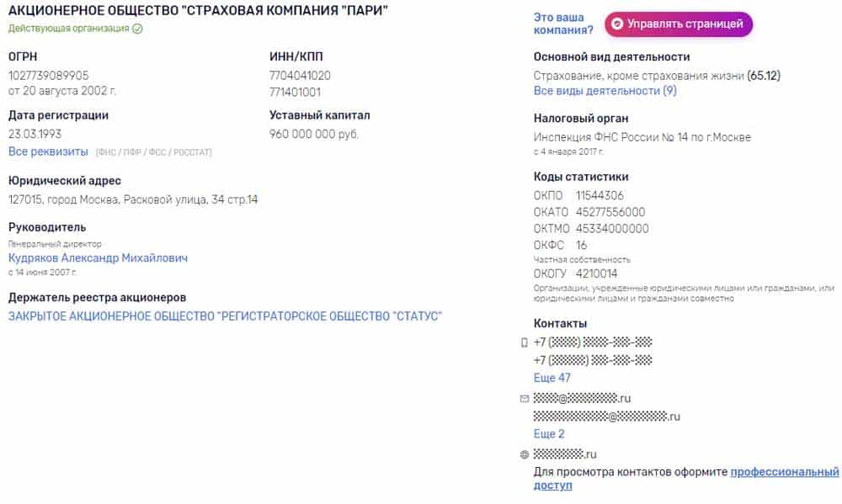The image size is (842, 504).
Task: Open Регистраторское общество Статус registrar link
Action: [x=225, y=316]
